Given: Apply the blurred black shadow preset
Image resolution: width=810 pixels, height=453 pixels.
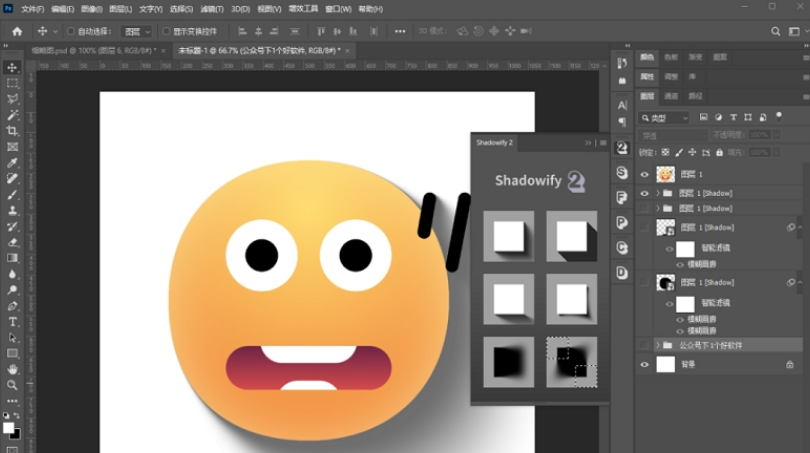Looking at the screenshot, I should (x=509, y=362).
